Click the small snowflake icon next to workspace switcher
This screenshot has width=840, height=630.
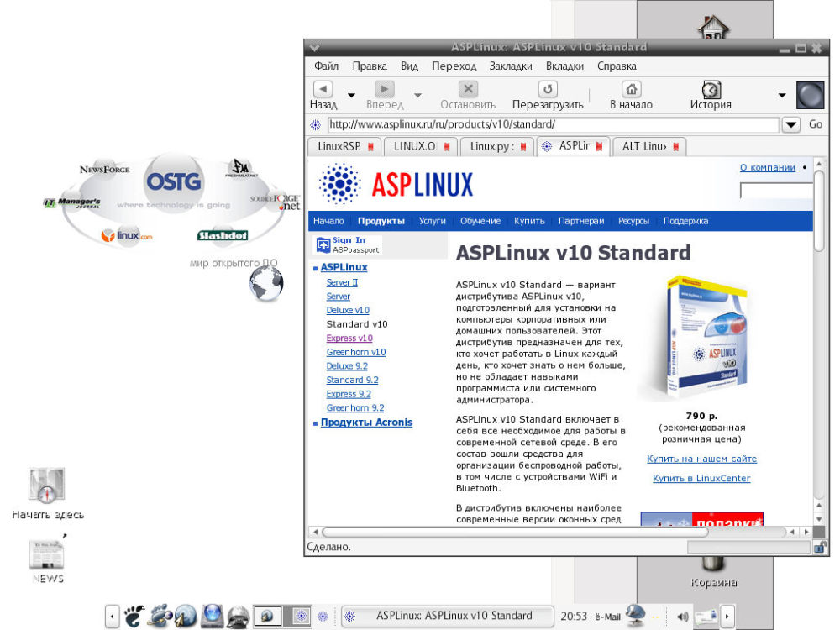(323, 617)
